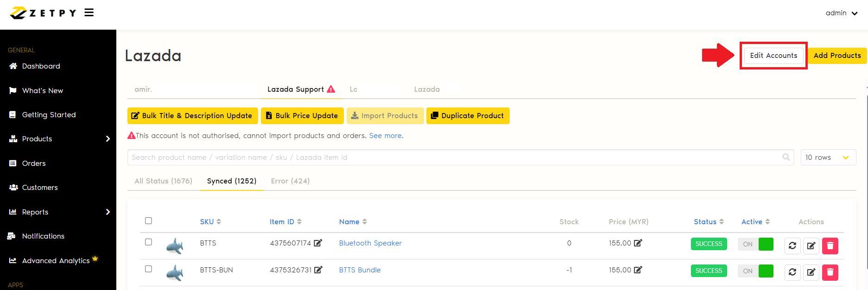Edit Item ID 4375607174 pencil icon

[x=318, y=243]
